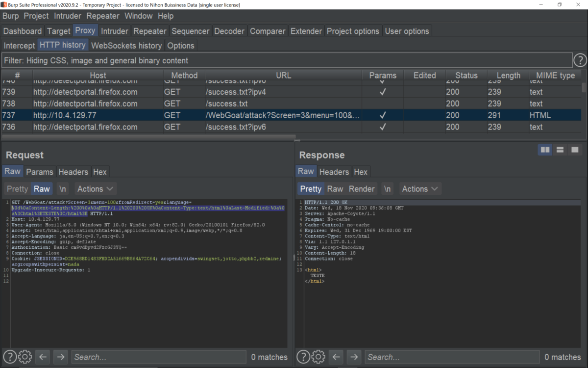
Task: Go to next match in Response
Action: tap(354, 357)
